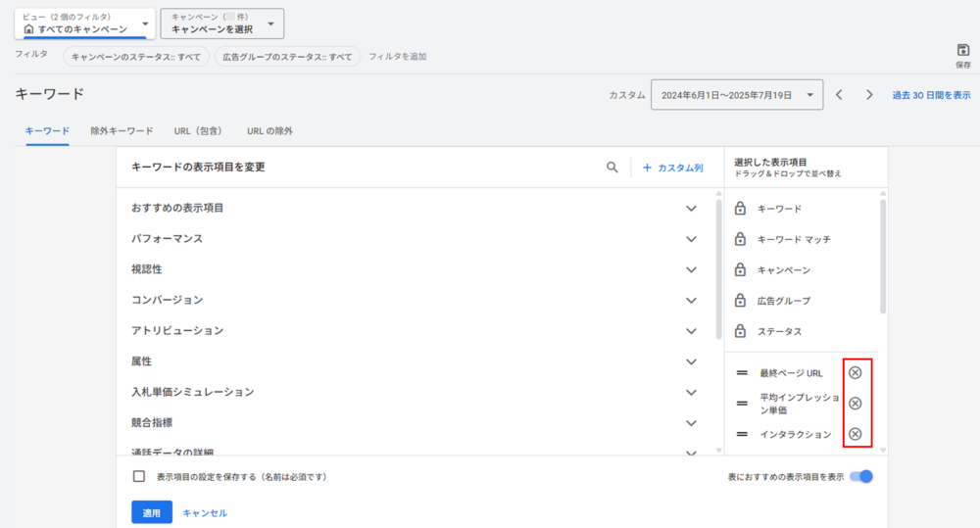Expand the コンバージョン section
The image size is (980, 528).
[x=691, y=300]
